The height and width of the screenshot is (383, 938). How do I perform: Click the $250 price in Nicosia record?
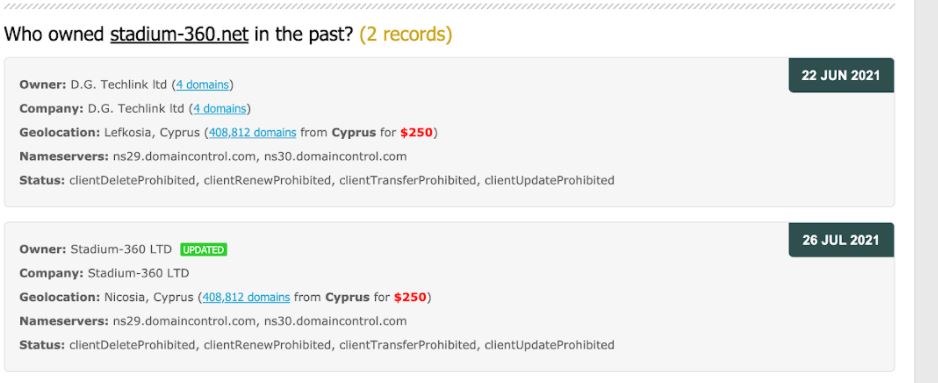(x=410, y=297)
